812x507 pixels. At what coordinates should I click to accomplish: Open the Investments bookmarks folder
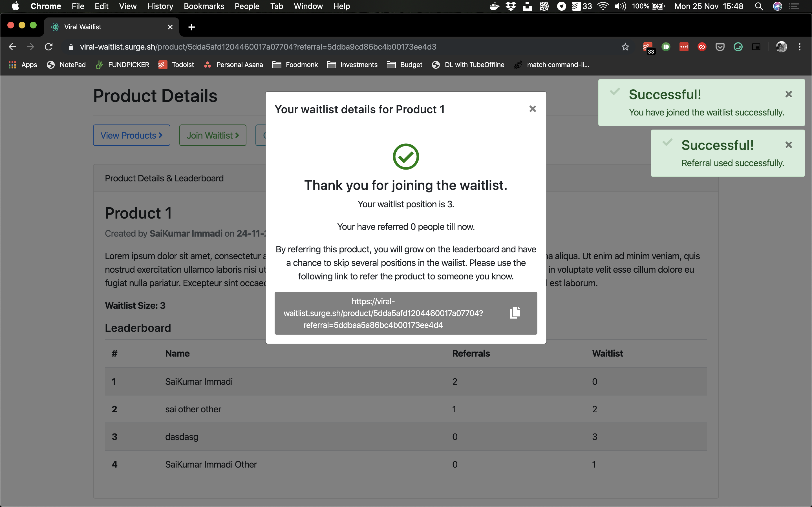(352, 65)
